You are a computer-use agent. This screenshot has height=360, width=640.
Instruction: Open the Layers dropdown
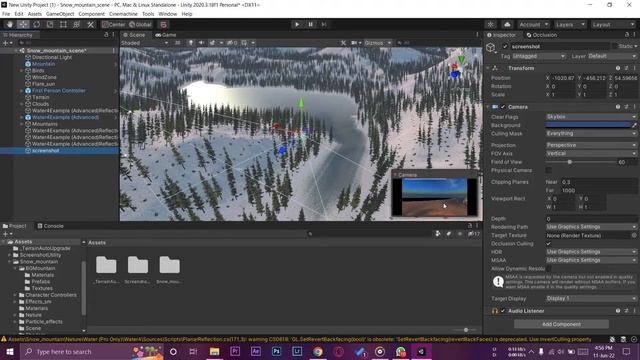(x=570, y=24)
